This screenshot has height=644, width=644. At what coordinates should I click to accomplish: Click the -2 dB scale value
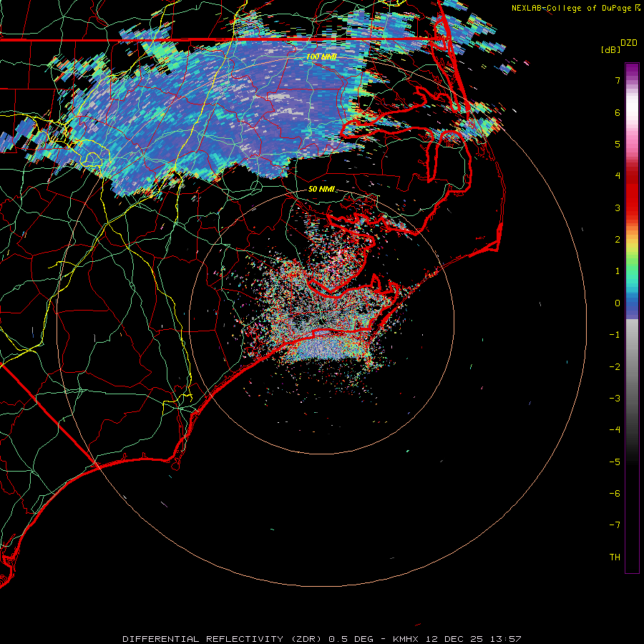[x=615, y=367]
